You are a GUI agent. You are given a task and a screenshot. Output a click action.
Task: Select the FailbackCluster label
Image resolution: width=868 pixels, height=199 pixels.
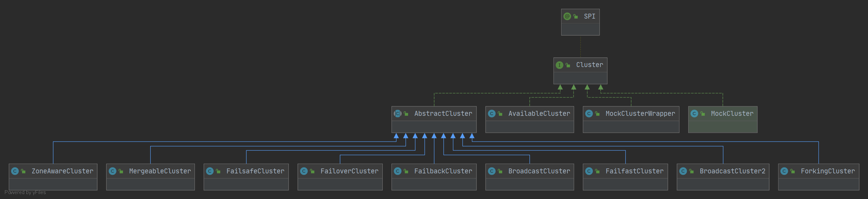[x=443, y=171]
